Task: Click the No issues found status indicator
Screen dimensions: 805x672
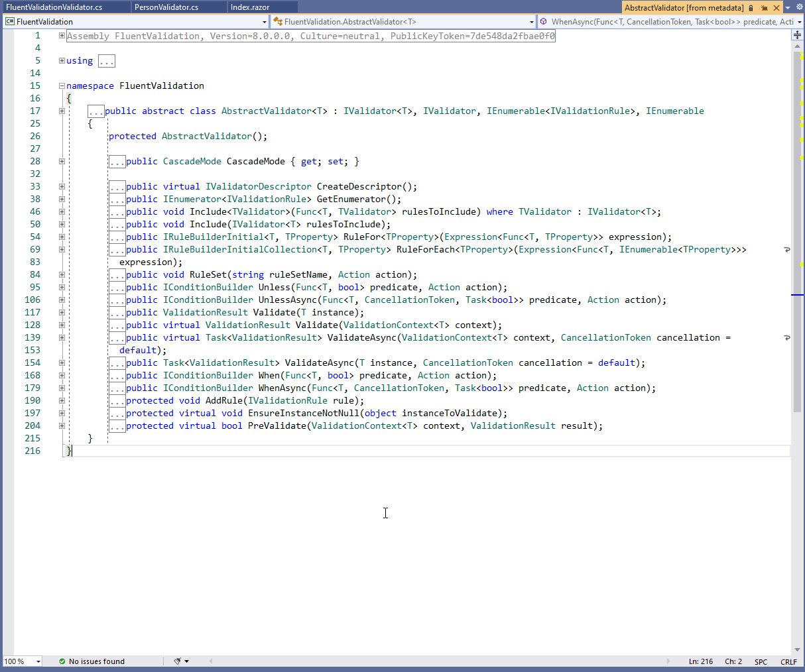Action: click(92, 661)
